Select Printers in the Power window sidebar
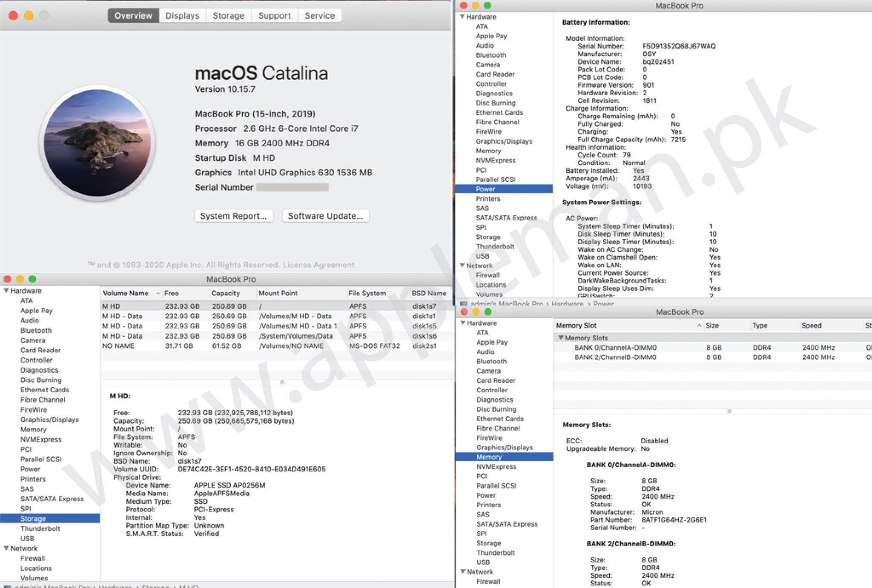The height and width of the screenshot is (588, 872). (x=488, y=199)
